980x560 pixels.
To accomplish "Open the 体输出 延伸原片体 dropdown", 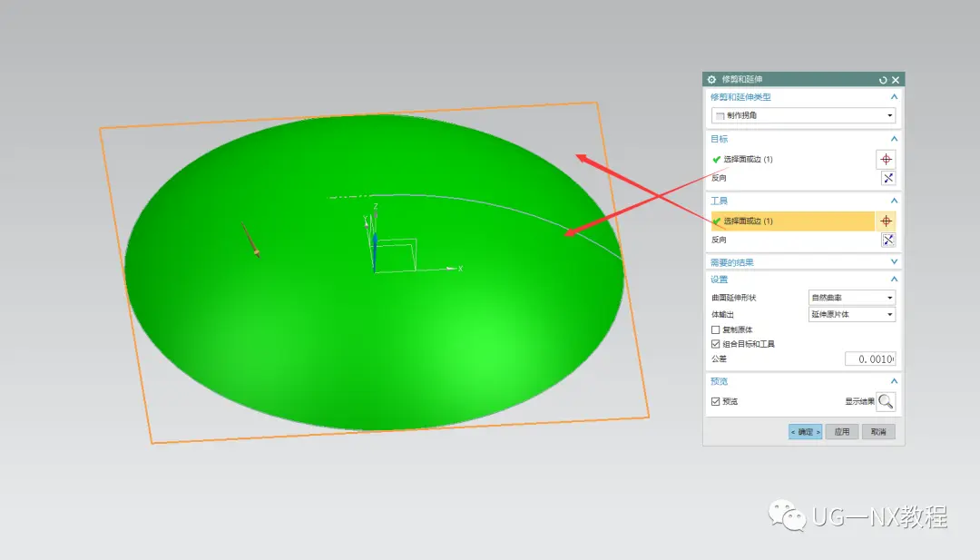I will pos(852,314).
